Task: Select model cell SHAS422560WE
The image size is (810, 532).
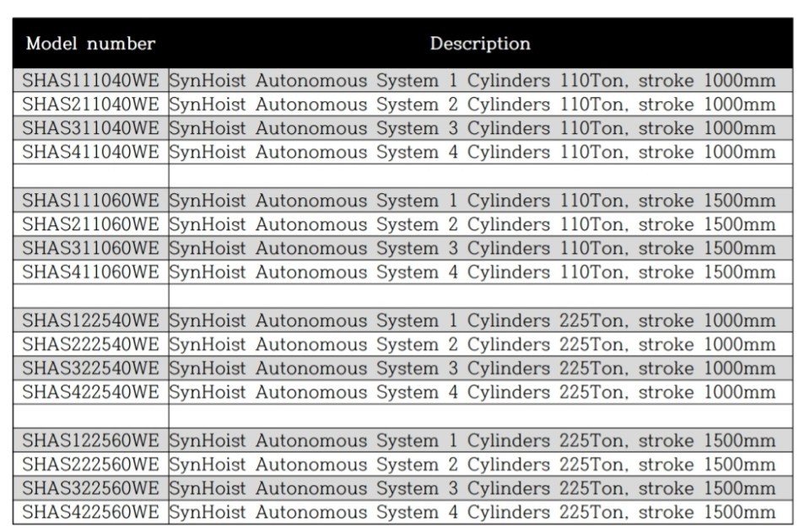Action: tap(90, 513)
